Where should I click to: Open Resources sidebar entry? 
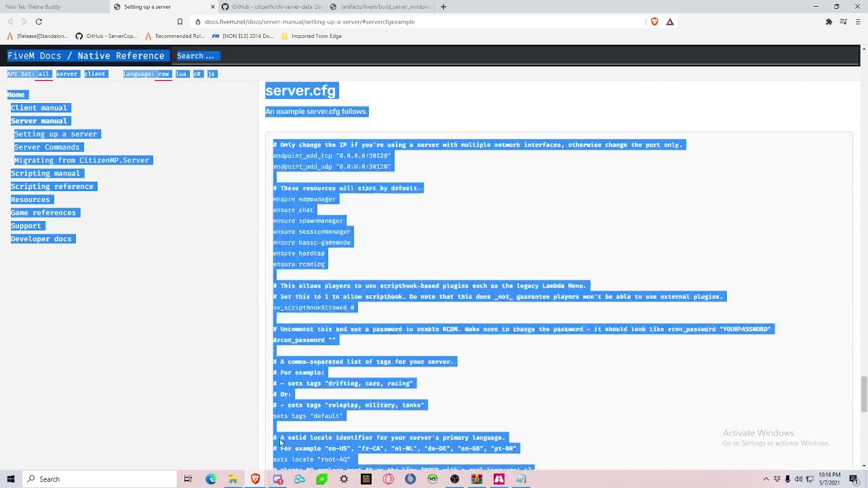[30, 199]
